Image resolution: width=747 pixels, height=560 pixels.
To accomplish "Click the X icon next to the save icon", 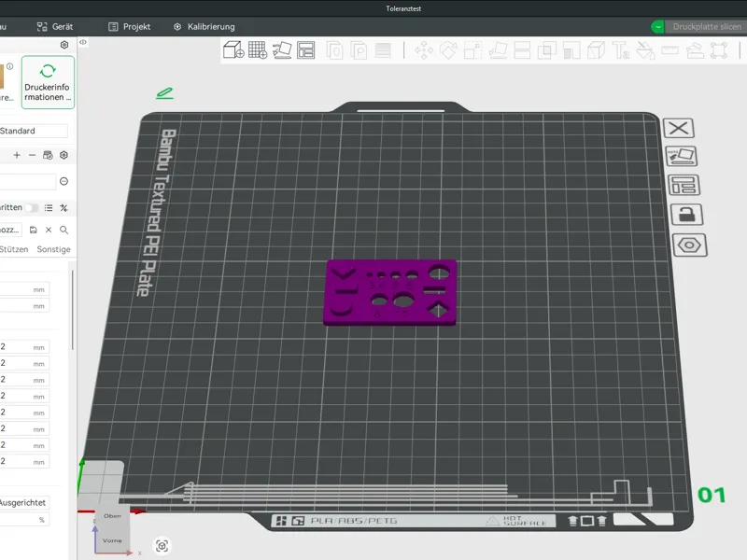I will tap(49, 230).
